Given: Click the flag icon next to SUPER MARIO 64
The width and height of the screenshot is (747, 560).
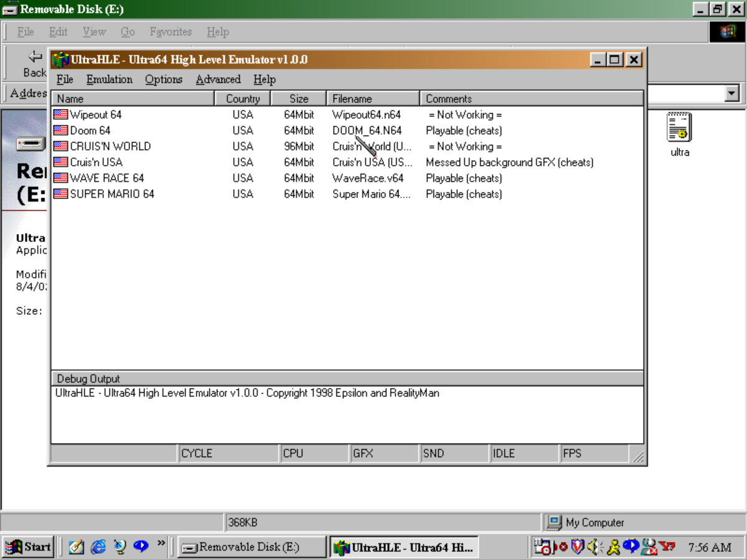Looking at the screenshot, I should tap(60, 194).
